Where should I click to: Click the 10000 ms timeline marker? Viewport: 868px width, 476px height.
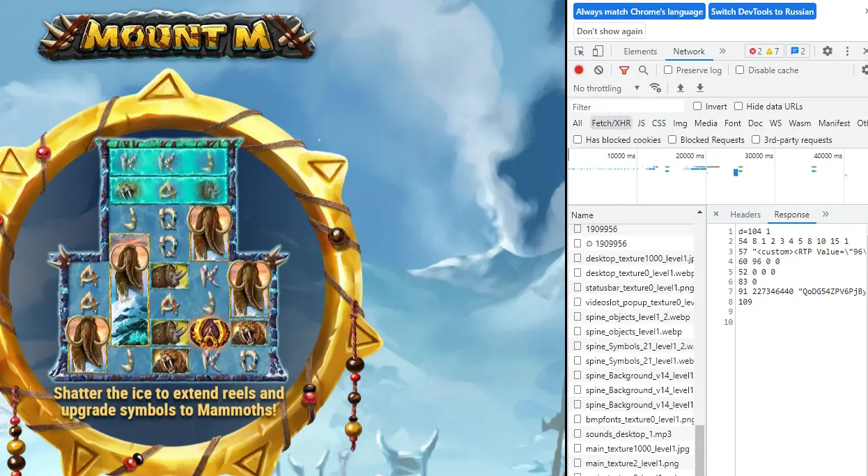(621, 155)
